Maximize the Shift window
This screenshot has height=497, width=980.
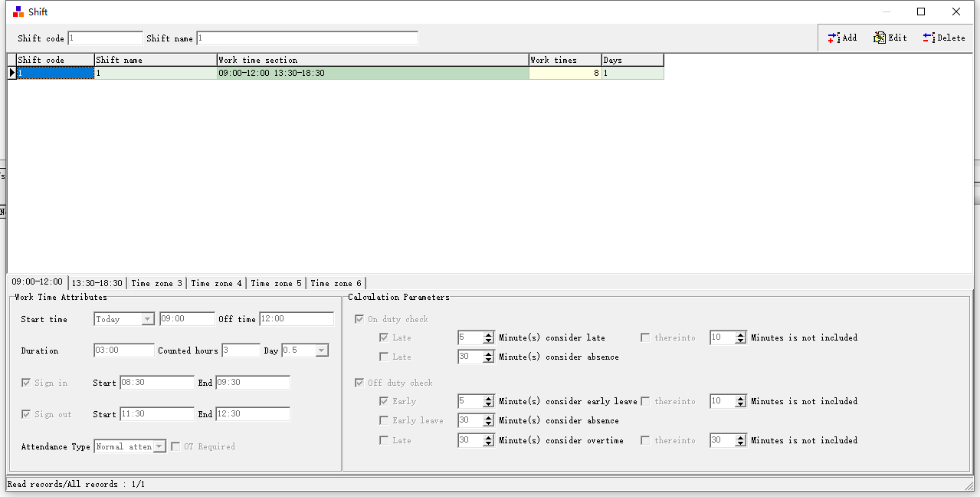[921, 12]
